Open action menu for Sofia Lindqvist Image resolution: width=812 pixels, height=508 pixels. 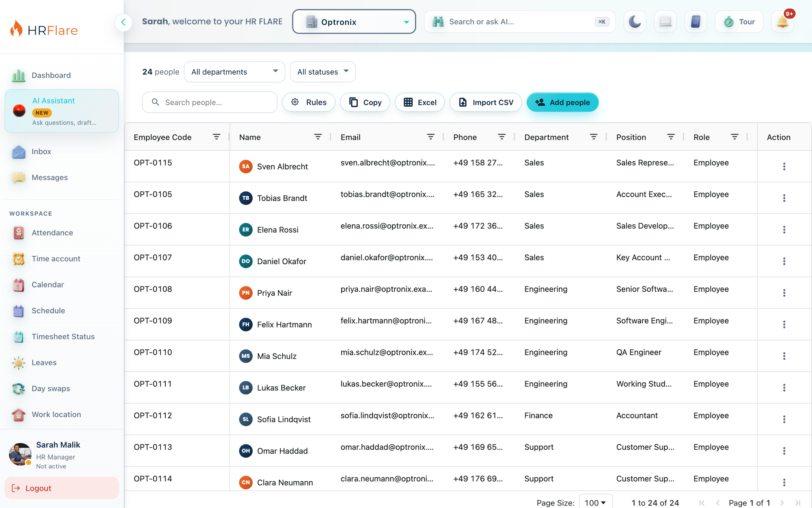point(784,419)
